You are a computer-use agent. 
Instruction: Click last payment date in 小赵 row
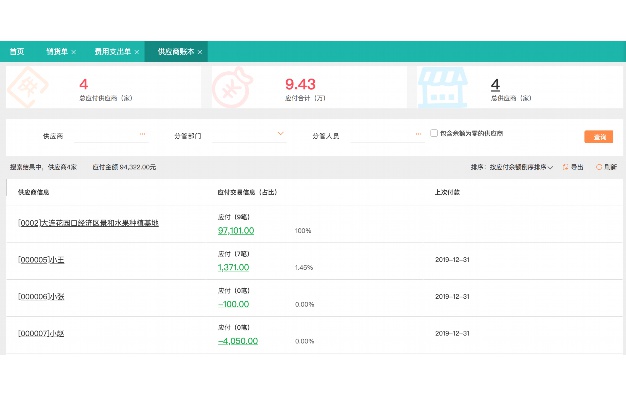(x=452, y=333)
